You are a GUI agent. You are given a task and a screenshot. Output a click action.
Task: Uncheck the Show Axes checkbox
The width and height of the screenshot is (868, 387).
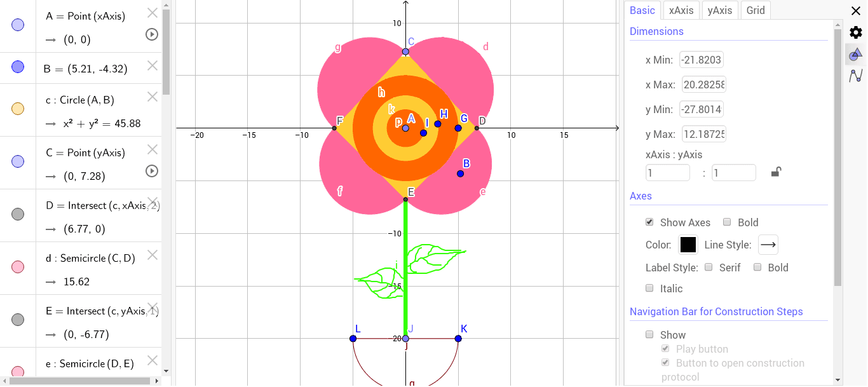[x=649, y=222]
